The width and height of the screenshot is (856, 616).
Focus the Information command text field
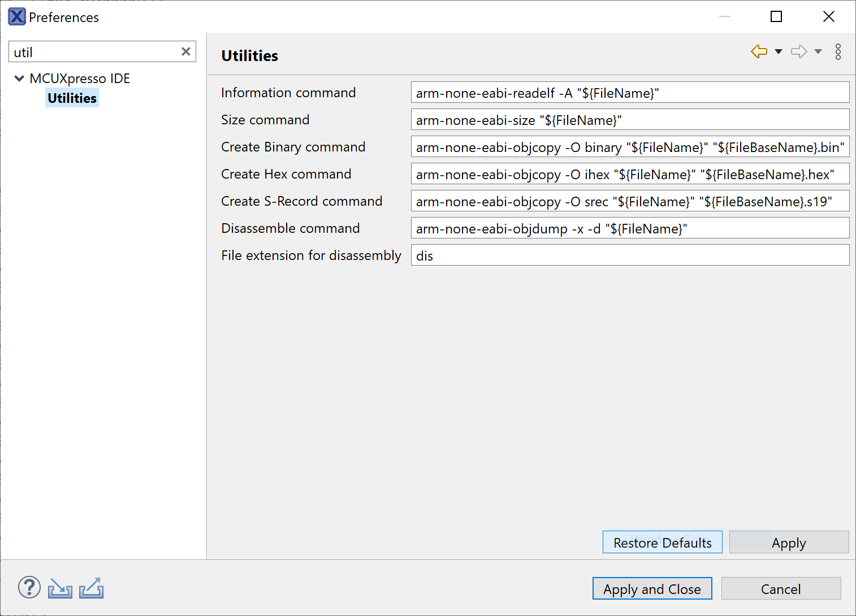(x=630, y=93)
